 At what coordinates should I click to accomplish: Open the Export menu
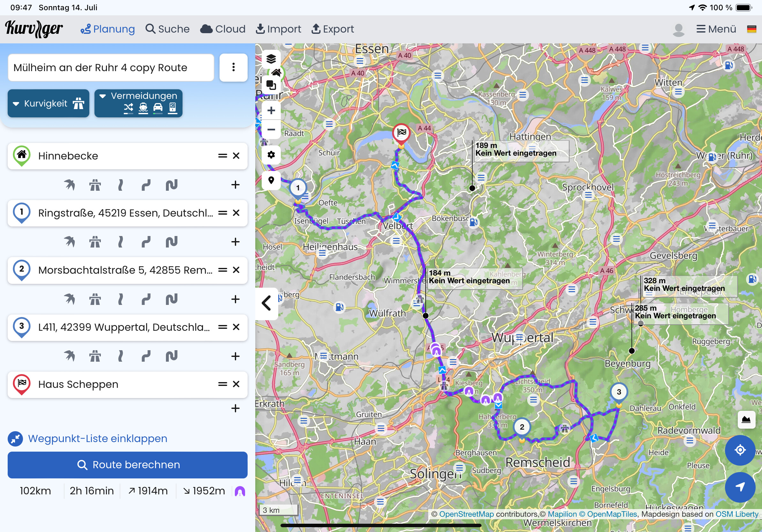(332, 29)
